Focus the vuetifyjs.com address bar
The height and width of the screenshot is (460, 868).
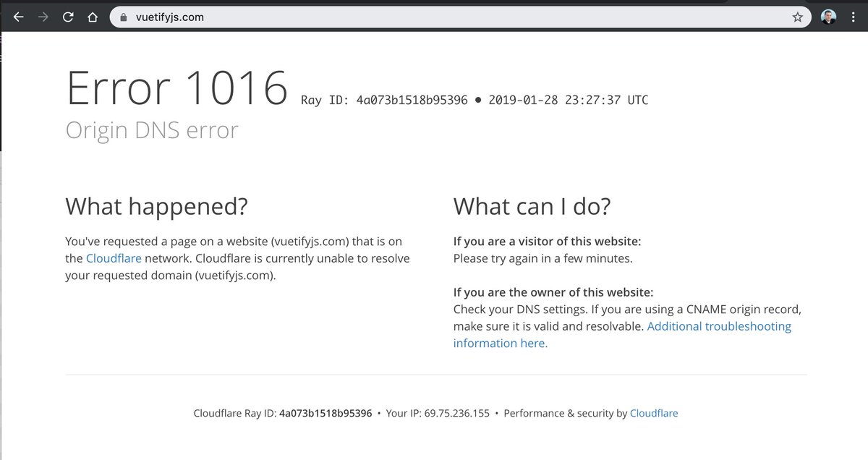(x=460, y=17)
